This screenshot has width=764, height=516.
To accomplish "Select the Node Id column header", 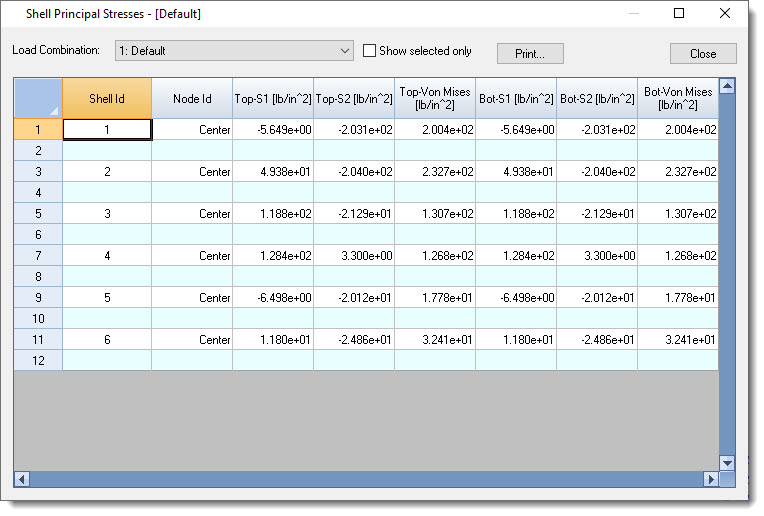I will coord(192,98).
